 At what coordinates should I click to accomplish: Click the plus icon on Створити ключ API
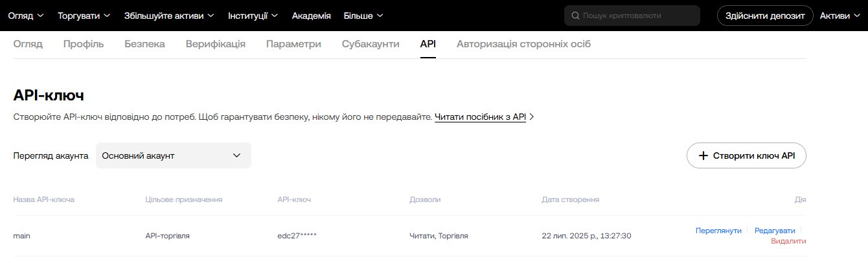(x=703, y=155)
